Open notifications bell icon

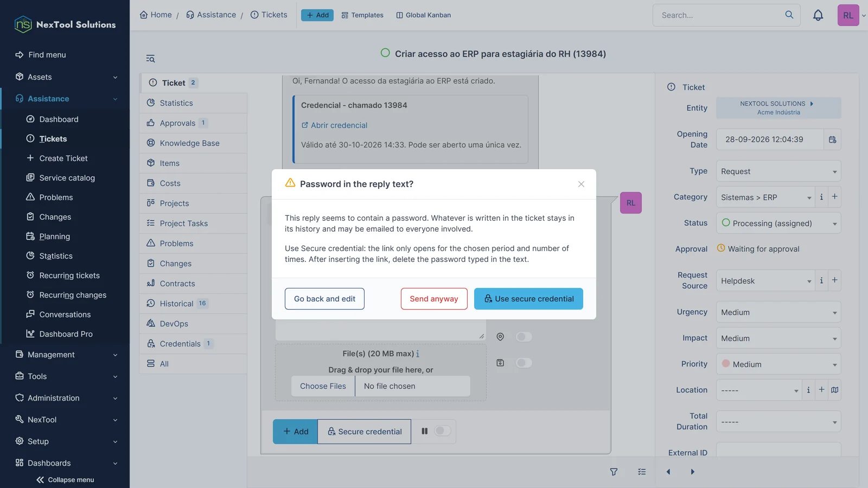tap(818, 15)
